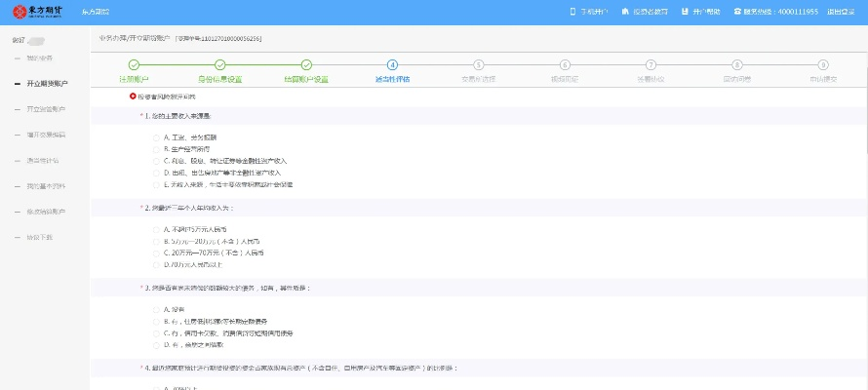Click the step 4 circle for 适当性评估

[x=392, y=64]
